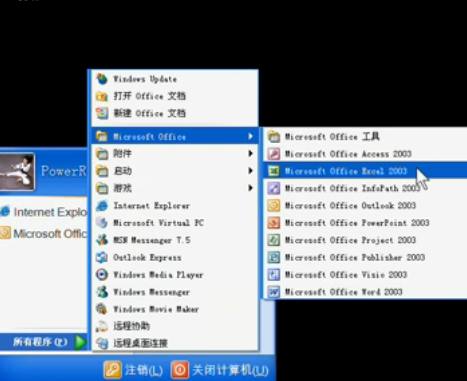Click the Outlook Express icon
This screenshot has height=381, width=467.
(102, 257)
